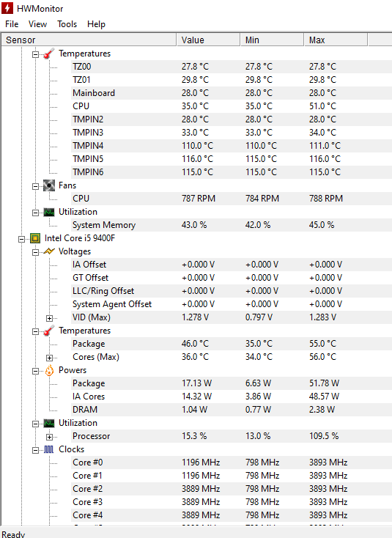Expand the Cores (Max) temperatures node

(x=49, y=358)
